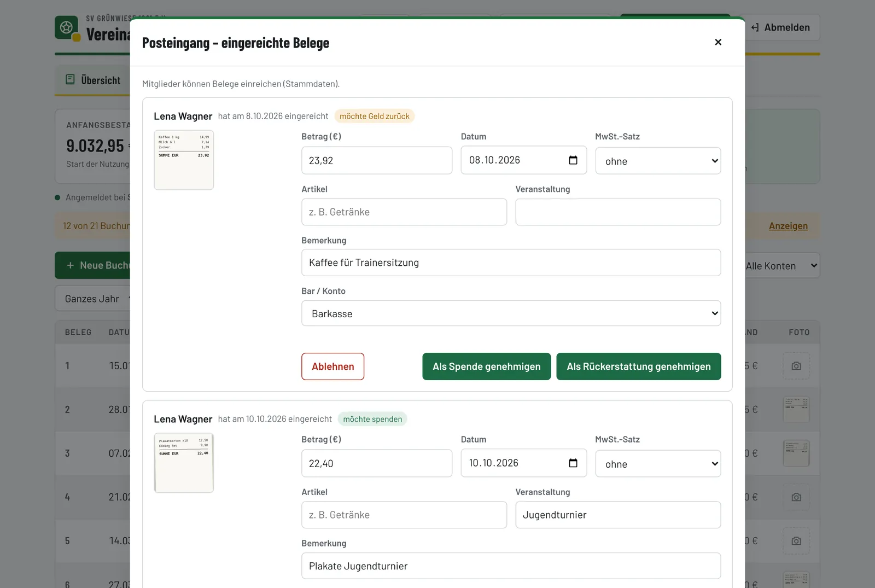
Task: Click the camera icon in table row 1
Action: (x=796, y=366)
